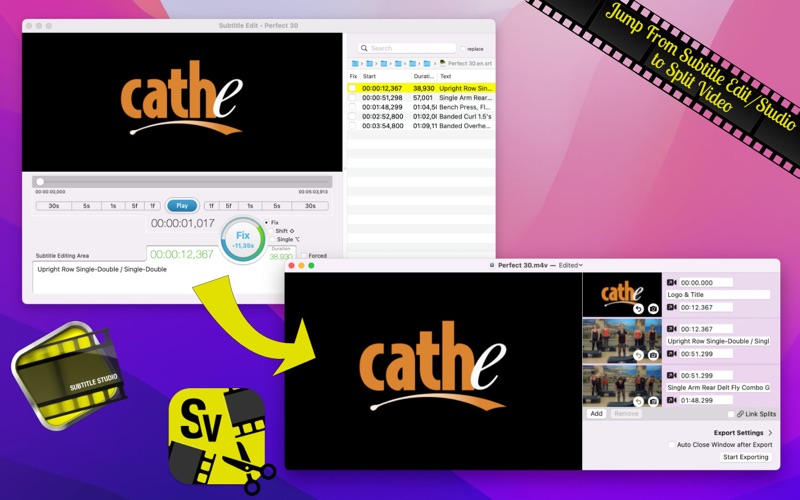Click the green 00:00:12,367 start time field
Viewport: 800px width, 500px height.
click(x=182, y=254)
